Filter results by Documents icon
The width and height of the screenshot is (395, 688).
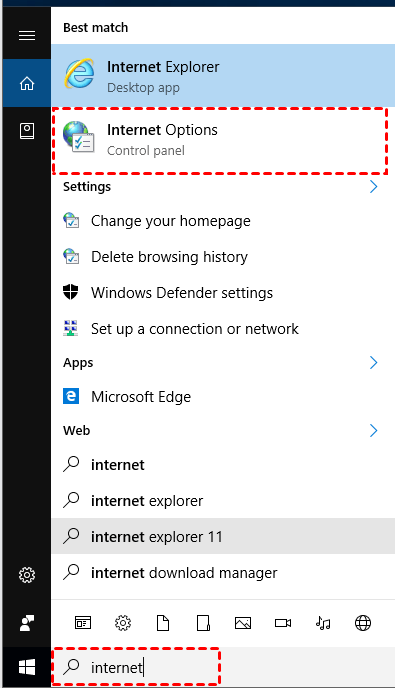pos(163,623)
